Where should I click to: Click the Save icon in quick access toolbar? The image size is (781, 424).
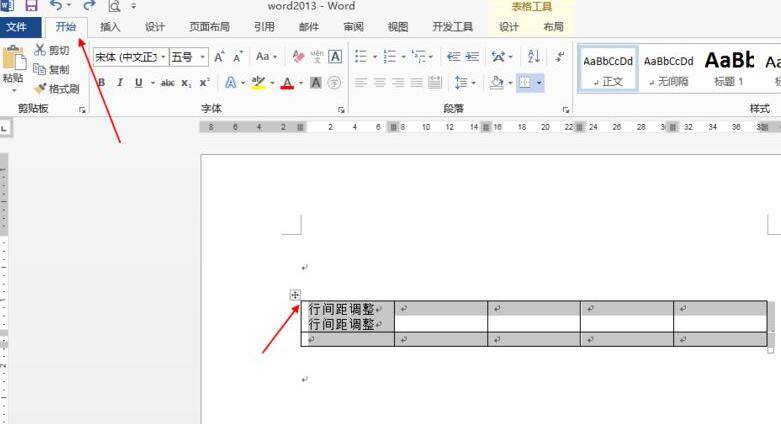point(31,5)
